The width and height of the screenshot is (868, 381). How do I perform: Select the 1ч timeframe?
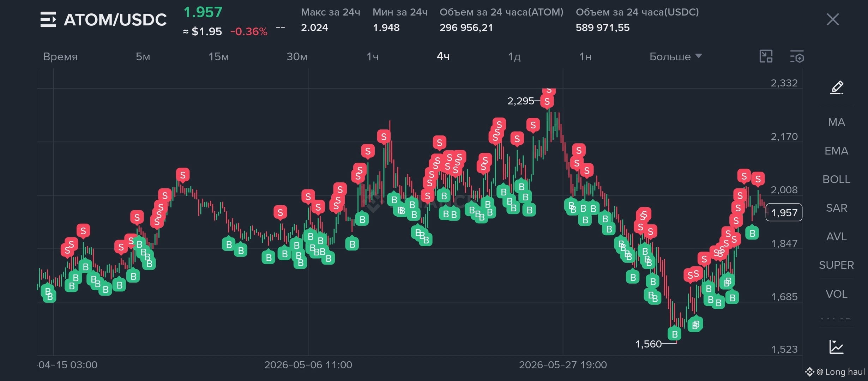373,56
